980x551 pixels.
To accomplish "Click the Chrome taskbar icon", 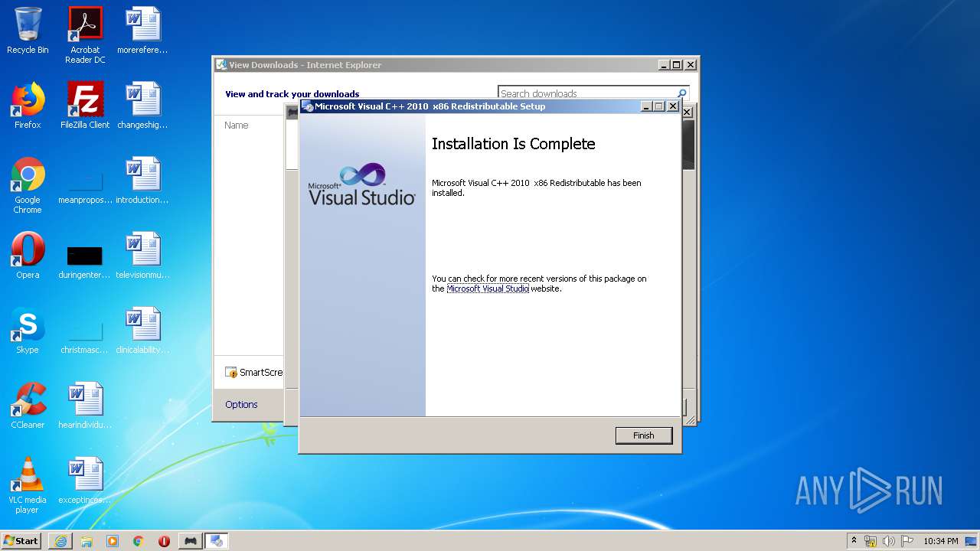I will click(139, 541).
